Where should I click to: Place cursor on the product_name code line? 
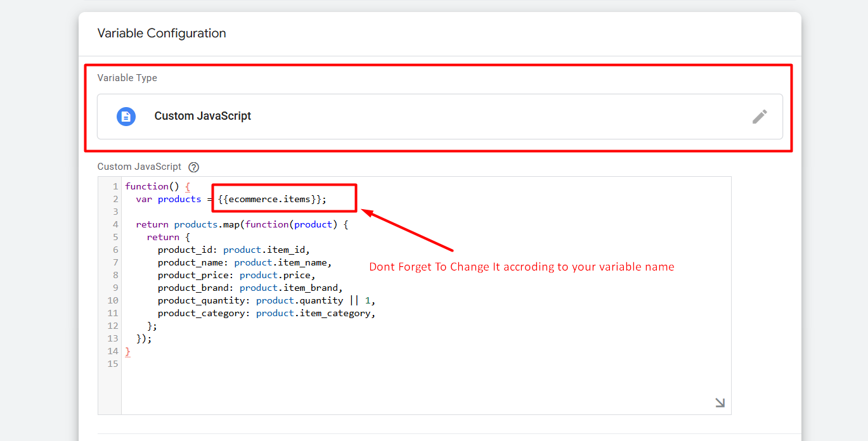244,262
